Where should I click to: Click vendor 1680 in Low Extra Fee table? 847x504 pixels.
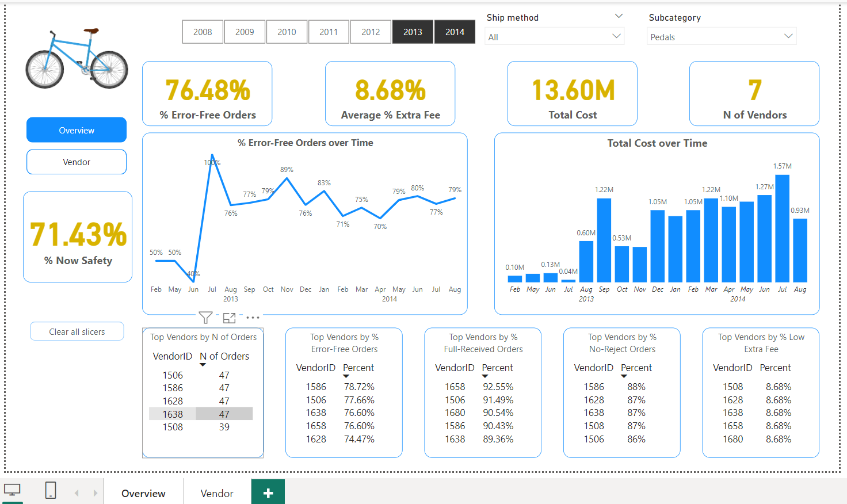click(733, 439)
